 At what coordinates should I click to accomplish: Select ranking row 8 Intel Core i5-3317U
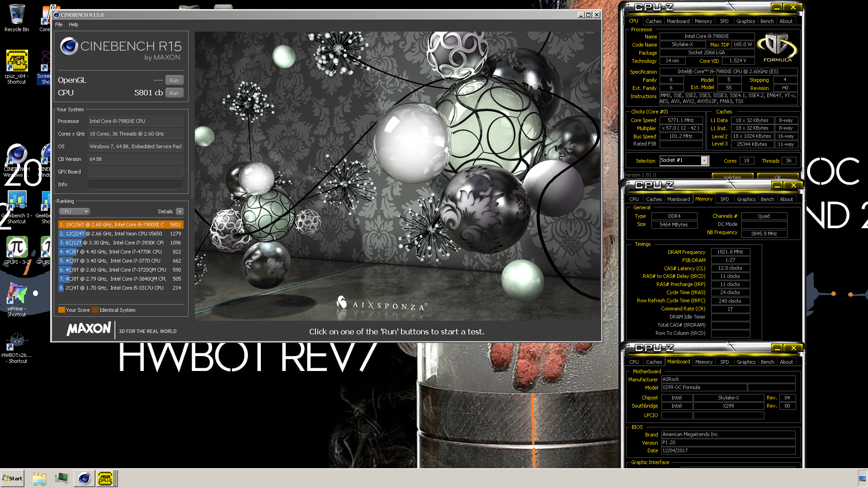tap(121, 288)
